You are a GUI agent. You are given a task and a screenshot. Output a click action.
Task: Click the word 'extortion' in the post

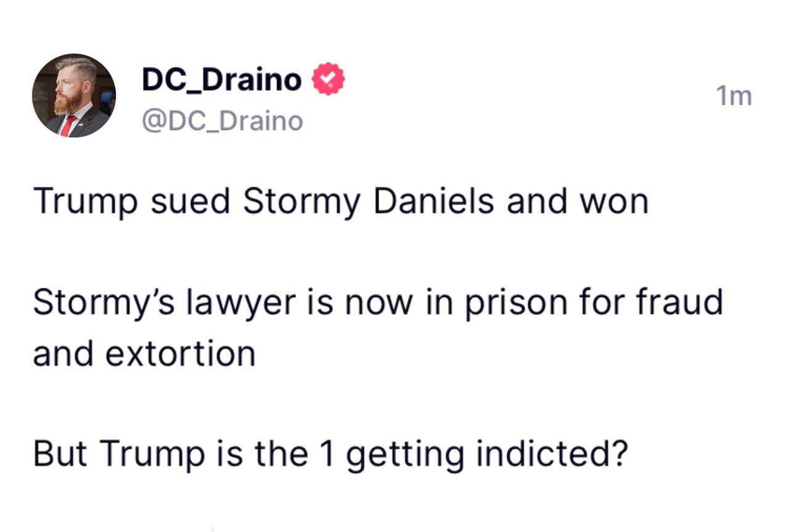(181, 353)
